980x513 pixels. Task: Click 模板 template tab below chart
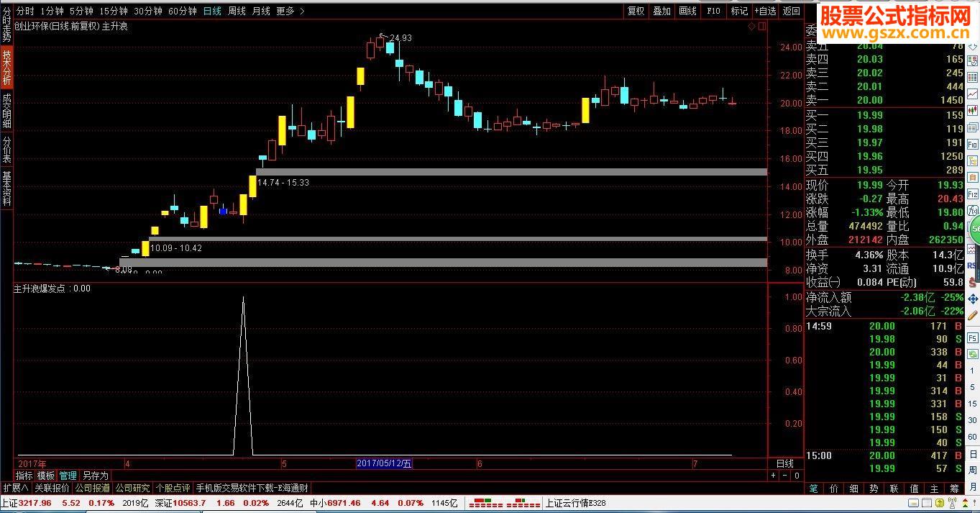click(x=46, y=476)
